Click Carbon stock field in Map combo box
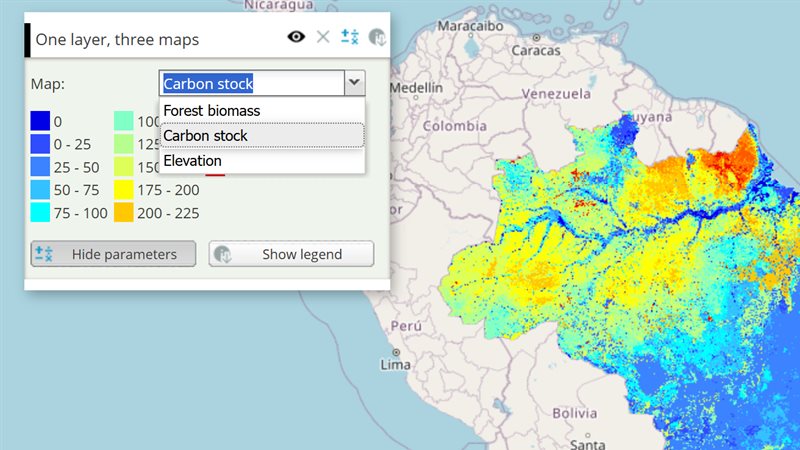The width and height of the screenshot is (800, 450). [x=252, y=83]
